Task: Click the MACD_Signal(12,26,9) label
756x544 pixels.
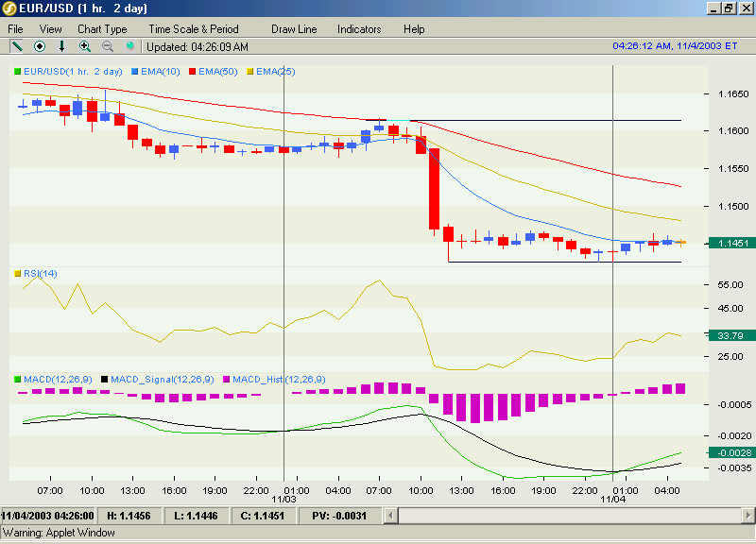Action: (x=163, y=380)
